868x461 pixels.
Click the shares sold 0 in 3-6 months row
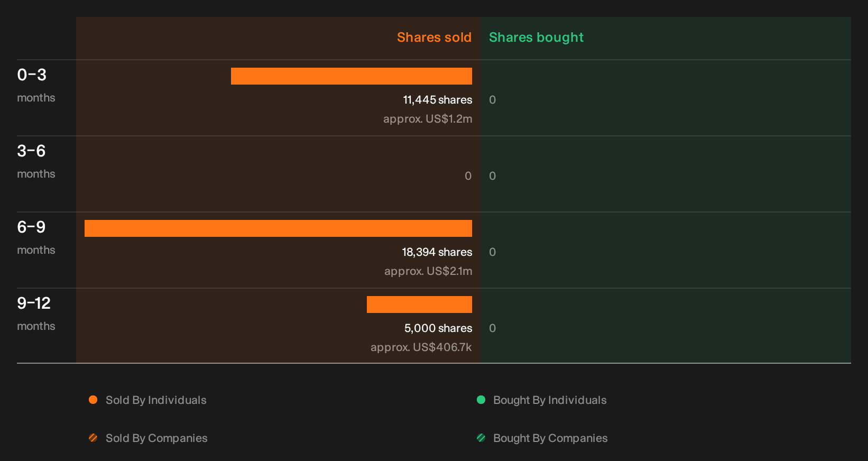(x=468, y=176)
